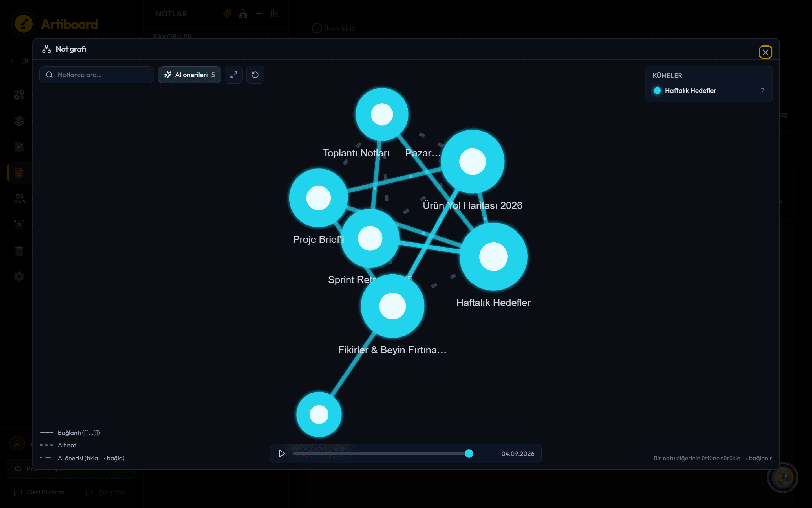Collapse the NOTLAR panel with the sidebar icon
The height and width of the screenshot is (508, 812).
point(274,14)
